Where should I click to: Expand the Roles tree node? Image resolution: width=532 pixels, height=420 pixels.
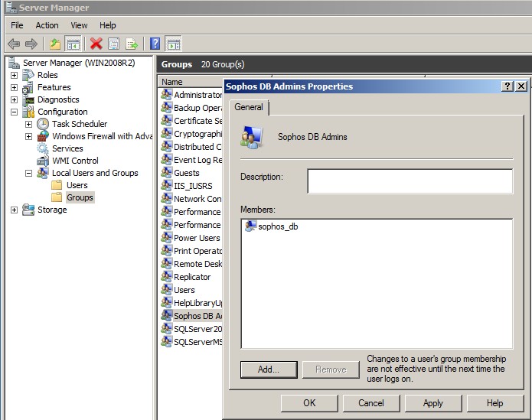14,75
